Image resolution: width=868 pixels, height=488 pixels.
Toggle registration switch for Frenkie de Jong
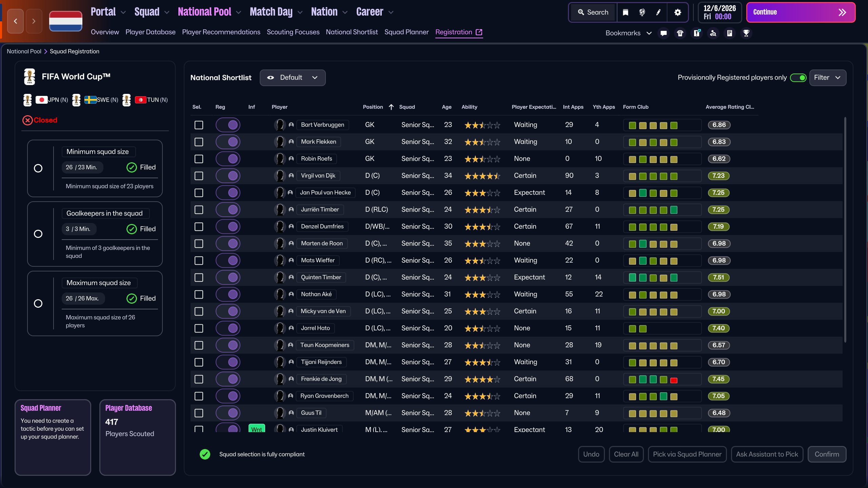[x=228, y=379]
